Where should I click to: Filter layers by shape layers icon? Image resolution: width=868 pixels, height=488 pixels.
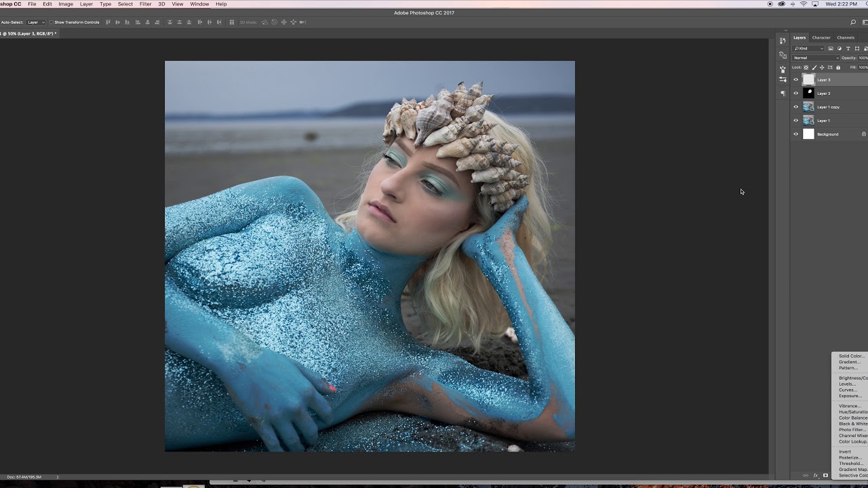point(857,49)
